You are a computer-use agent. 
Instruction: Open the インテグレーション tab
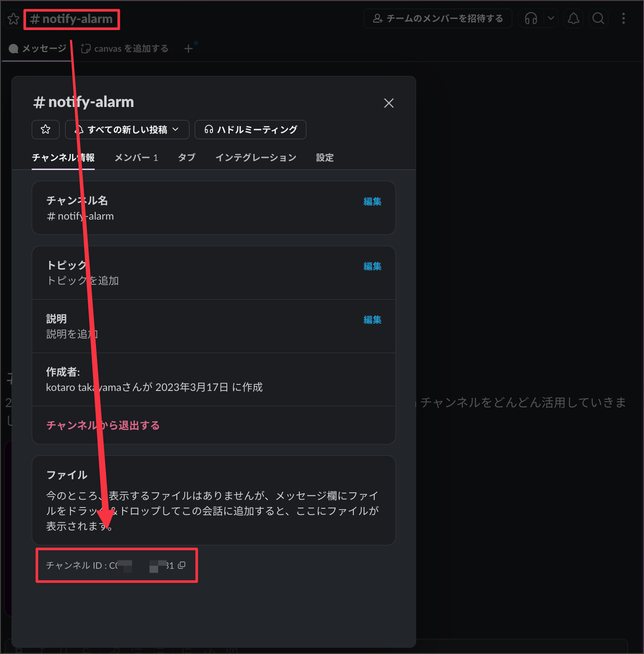tap(256, 157)
